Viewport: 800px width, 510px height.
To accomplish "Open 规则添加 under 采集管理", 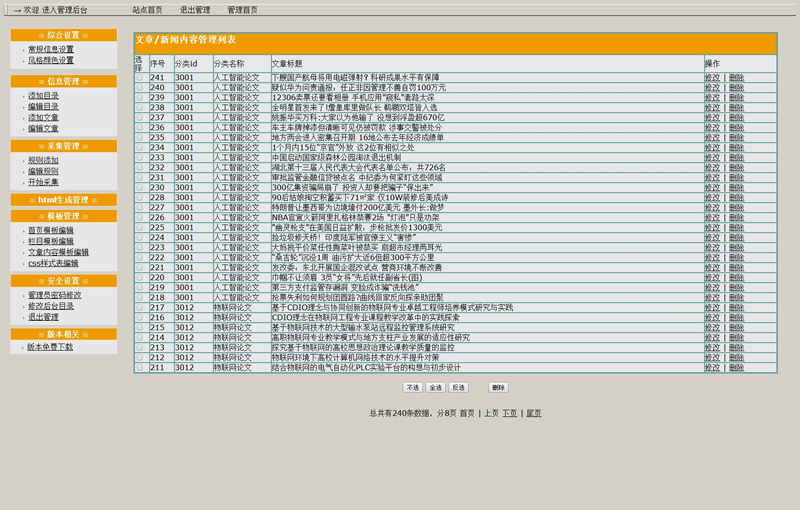I will click(x=43, y=160).
